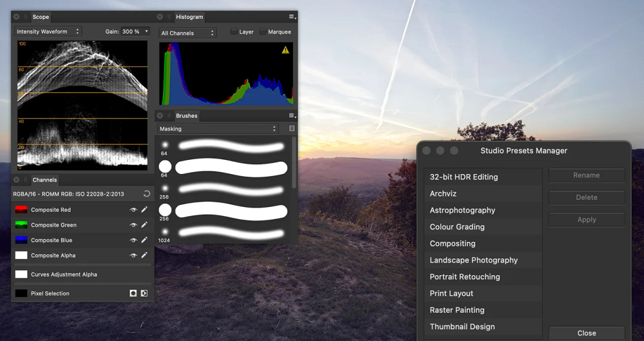This screenshot has height=341, width=644.
Task: Open the Histogram panel options menu
Action: (292, 17)
